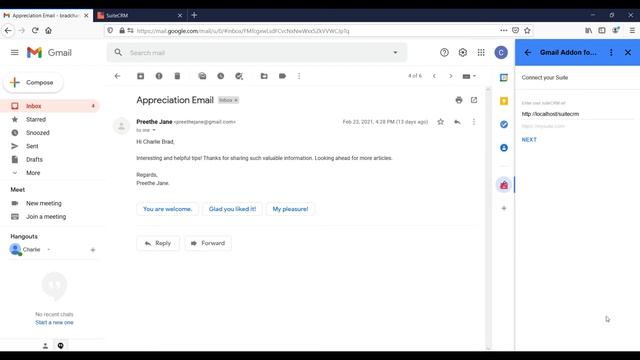Remove the Inbox label chip x

tap(236, 100)
